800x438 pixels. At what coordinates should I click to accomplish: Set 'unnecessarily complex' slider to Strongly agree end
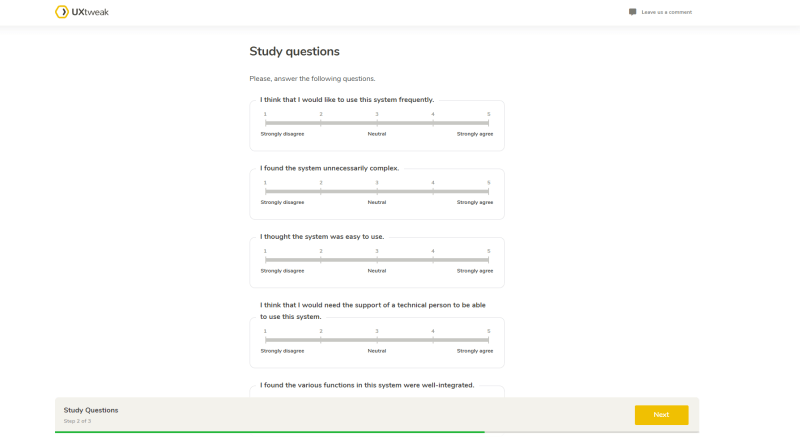pos(488,191)
